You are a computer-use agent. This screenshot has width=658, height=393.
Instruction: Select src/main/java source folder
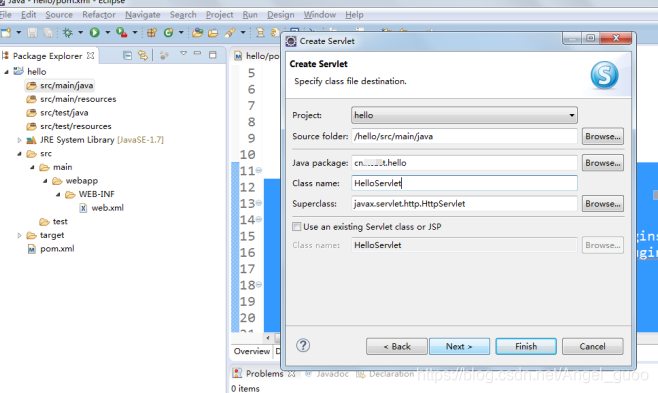point(60,86)
